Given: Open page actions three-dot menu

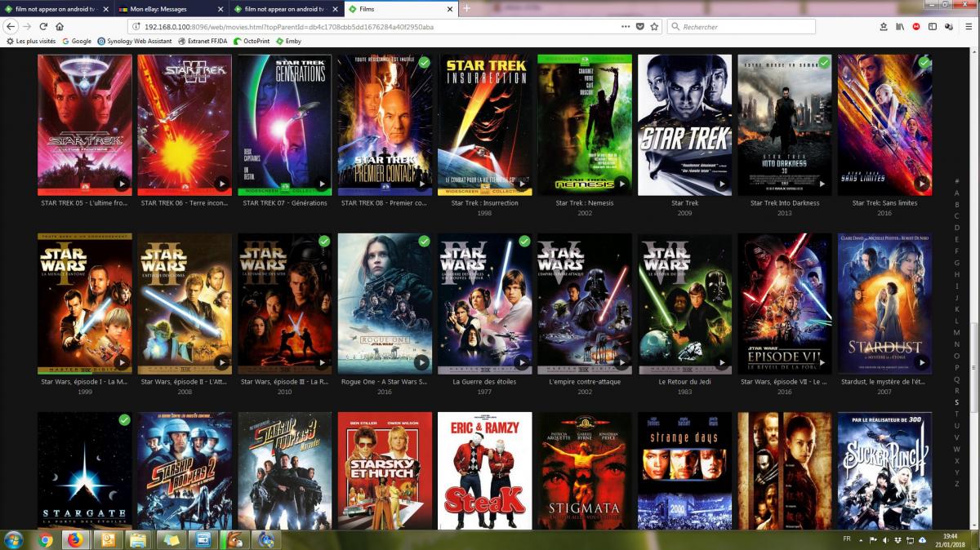Looking at the screenshot, I should coord(626,26).
